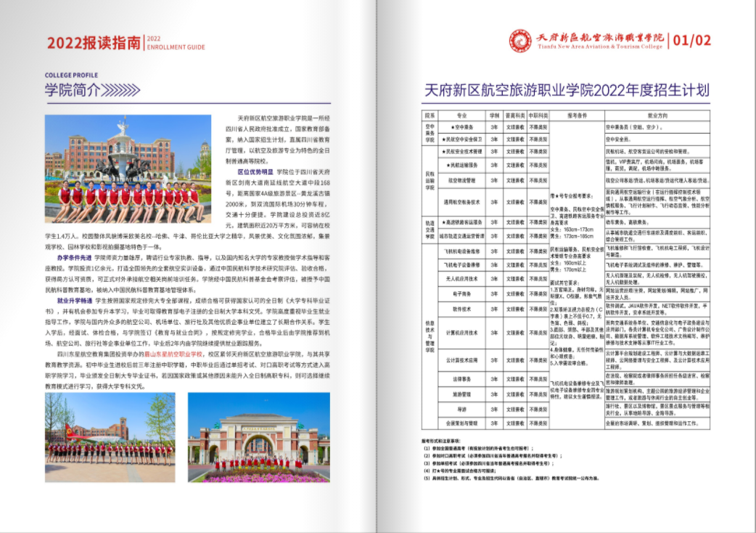
Task: Click footnote (2) about 对口高职考试
Action: click(x=493, y=456)
